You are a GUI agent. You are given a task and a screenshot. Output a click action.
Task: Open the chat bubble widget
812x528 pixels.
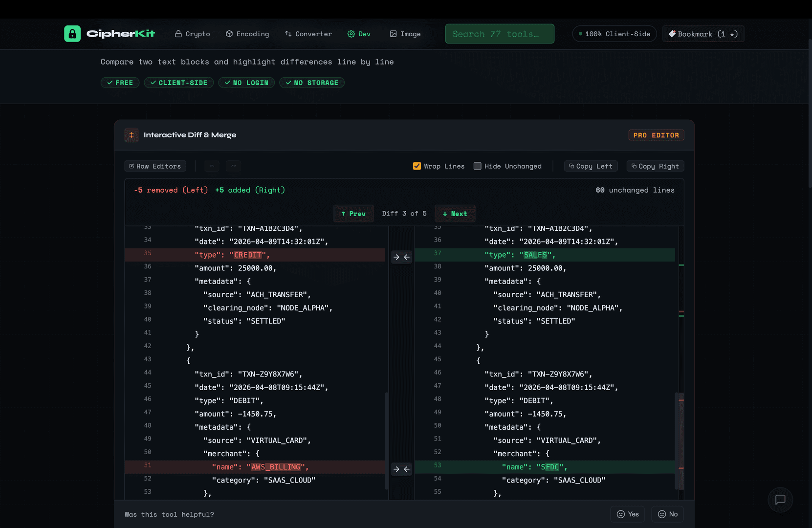coord(780,500)
